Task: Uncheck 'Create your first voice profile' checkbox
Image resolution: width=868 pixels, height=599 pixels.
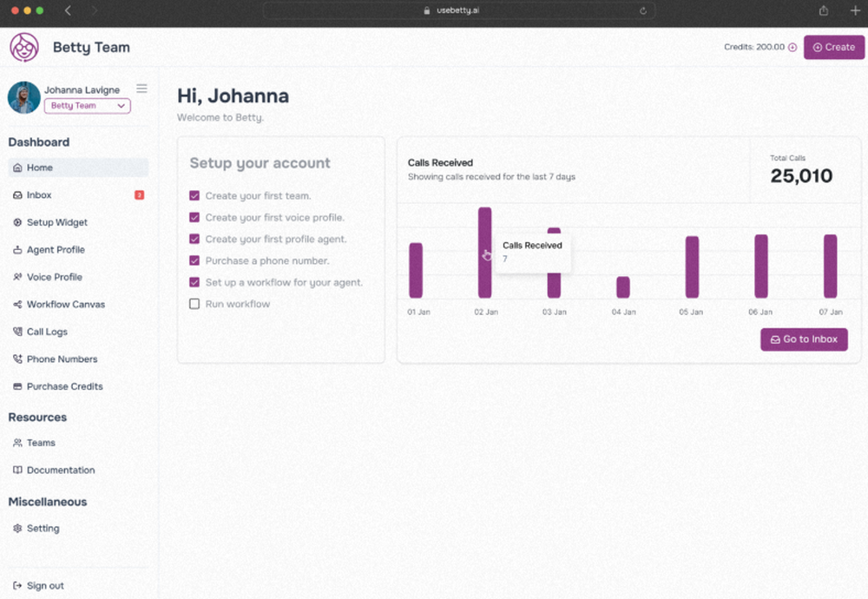Action: click(194, 217)
